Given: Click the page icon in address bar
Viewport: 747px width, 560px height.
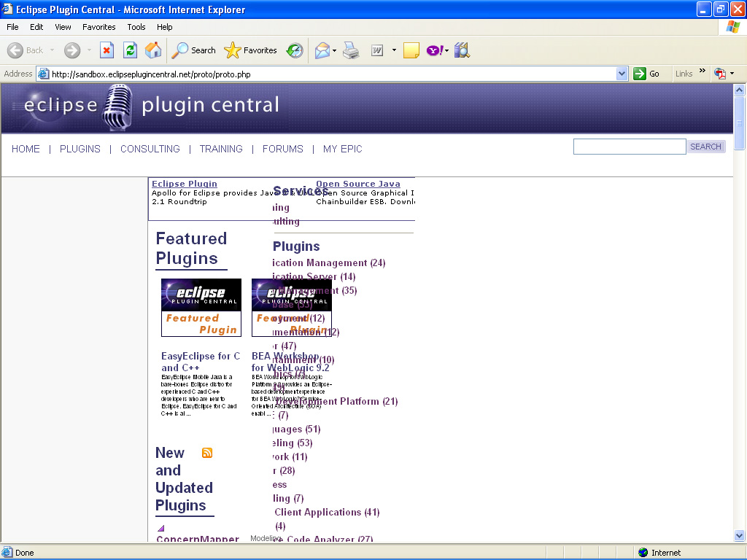Looking at the screenshot, I should click(43, 74).
